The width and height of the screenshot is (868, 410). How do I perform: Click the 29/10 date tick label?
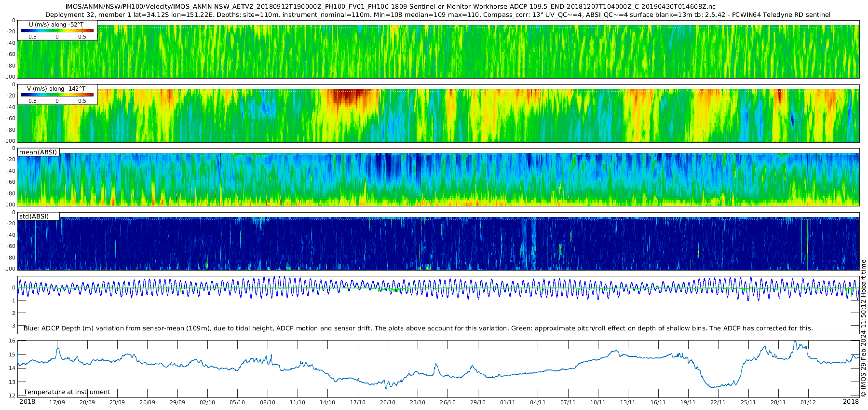tap(478, 402)
